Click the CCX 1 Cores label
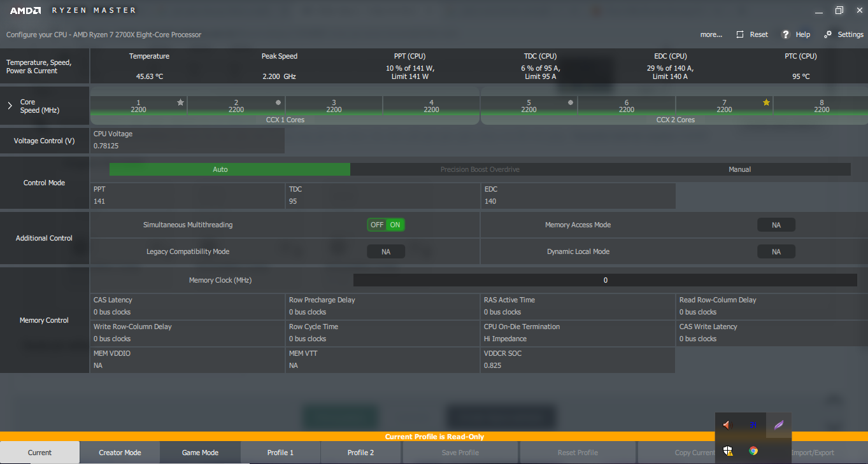Viewport: 868px width, 464px height. pyautogui.click(x=285, y=120)
